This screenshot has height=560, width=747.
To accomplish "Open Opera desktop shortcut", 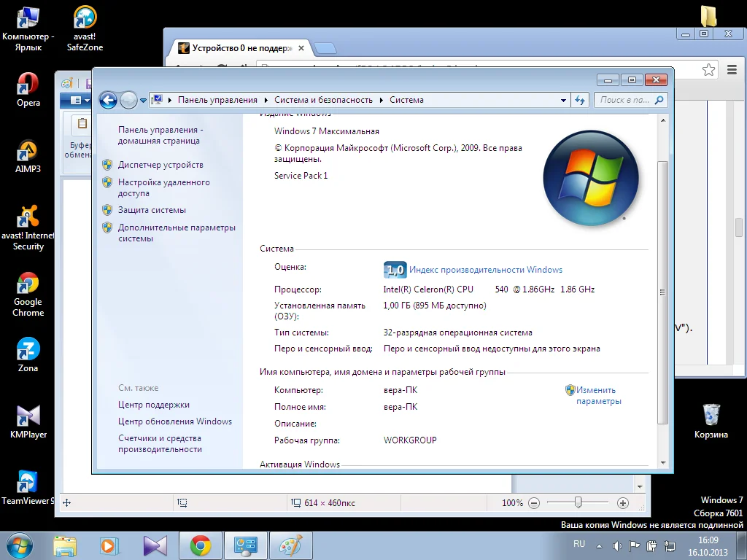I will tap(28, 85).
